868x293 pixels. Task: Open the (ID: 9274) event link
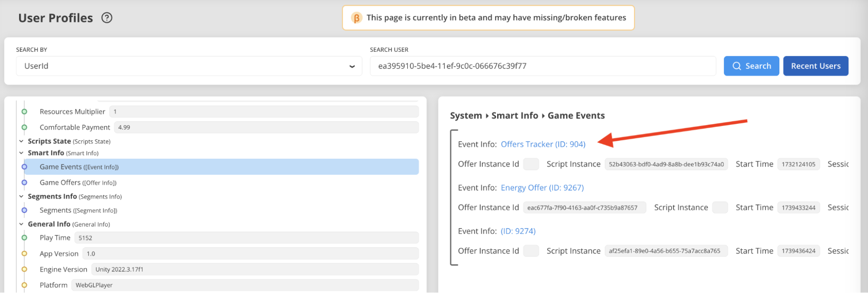pos(518,231)
